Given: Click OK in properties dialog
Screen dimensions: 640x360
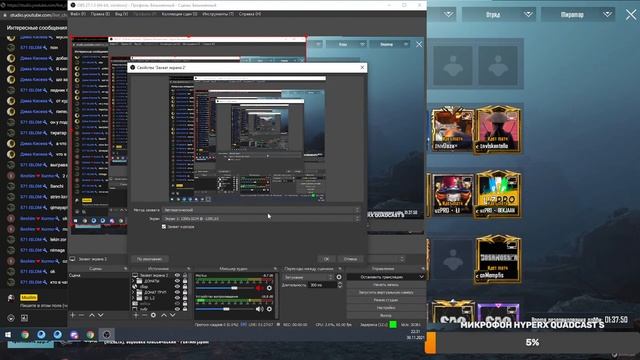Looking at the screenshot, I should pyautogui.click(x=327, y=259).
